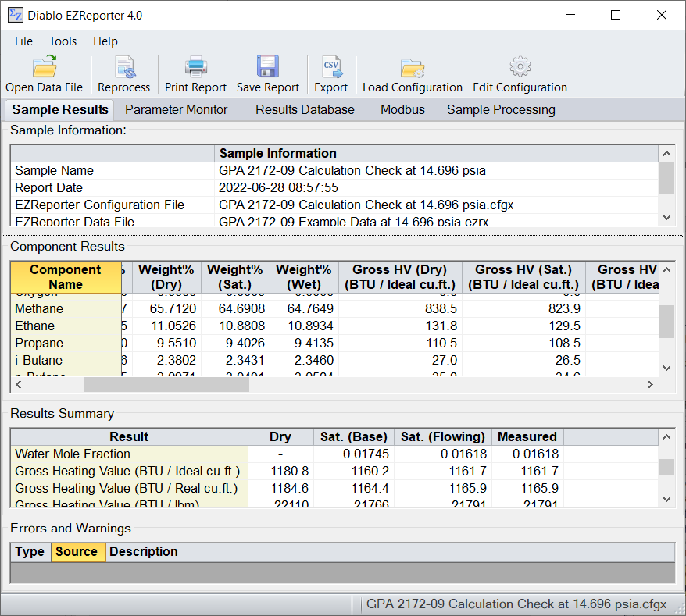
Task: Click the Reprocess toolbar icon
Action: [123, 74]
